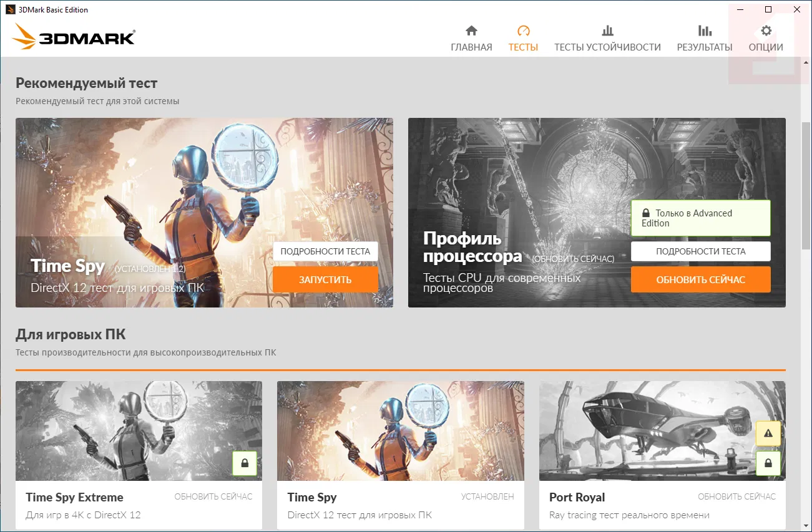Click the text Для игр в 4K с DirectX 12
This screenshot has width=812, height=532.
83,515
